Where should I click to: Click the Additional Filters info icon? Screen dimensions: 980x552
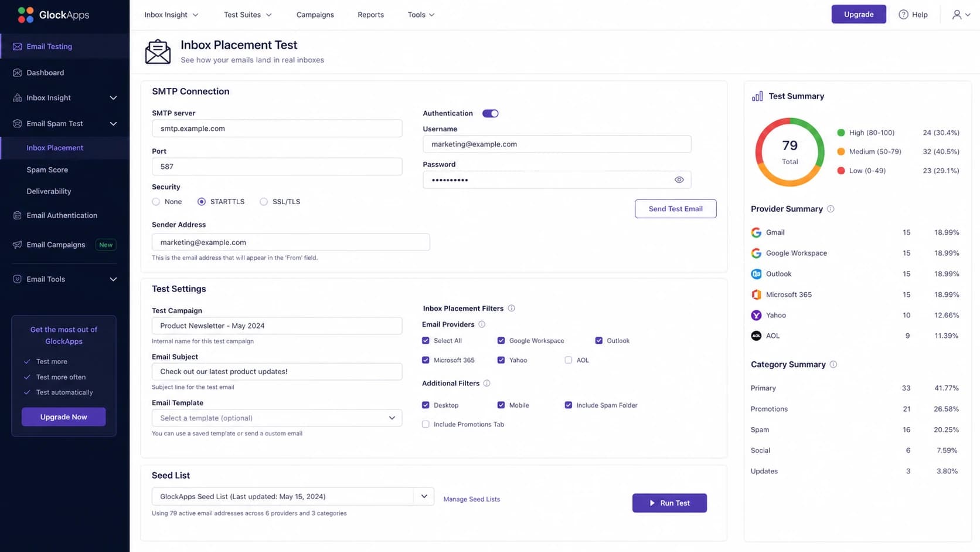pos(486,383)
